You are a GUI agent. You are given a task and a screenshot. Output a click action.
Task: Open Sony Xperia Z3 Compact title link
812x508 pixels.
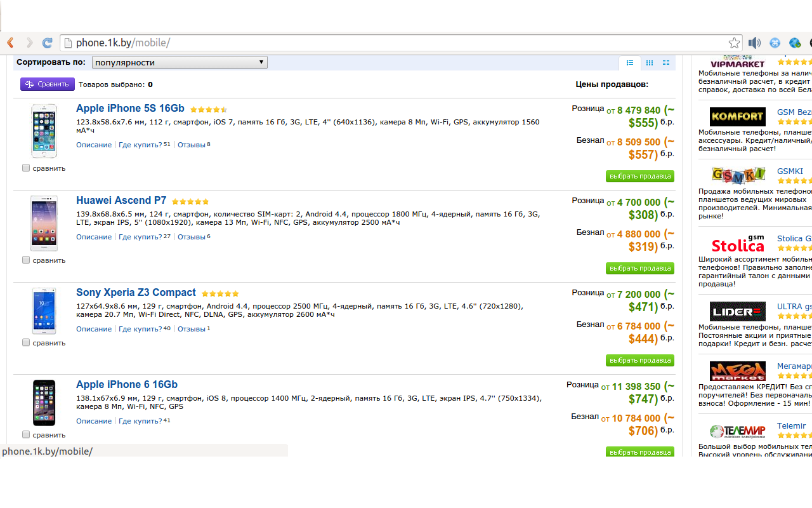(136, 293)
